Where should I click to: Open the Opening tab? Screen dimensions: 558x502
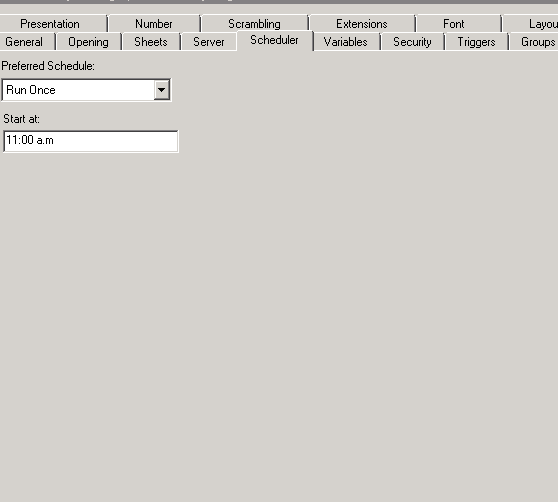(88, 42)
